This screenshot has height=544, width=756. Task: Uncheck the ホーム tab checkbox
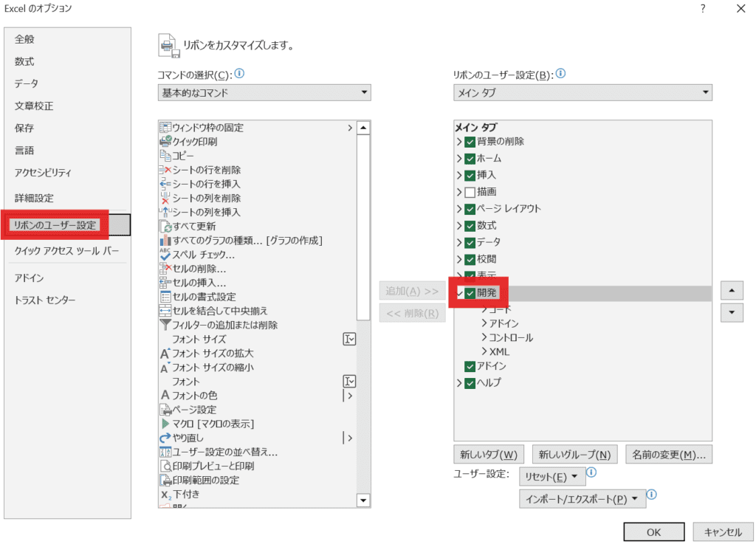tap(470, 159)
